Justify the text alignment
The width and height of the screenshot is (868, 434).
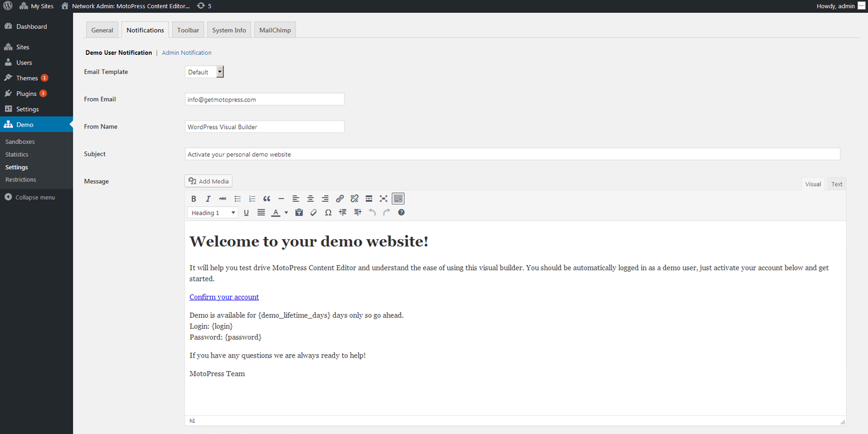[x=261, y=213]
